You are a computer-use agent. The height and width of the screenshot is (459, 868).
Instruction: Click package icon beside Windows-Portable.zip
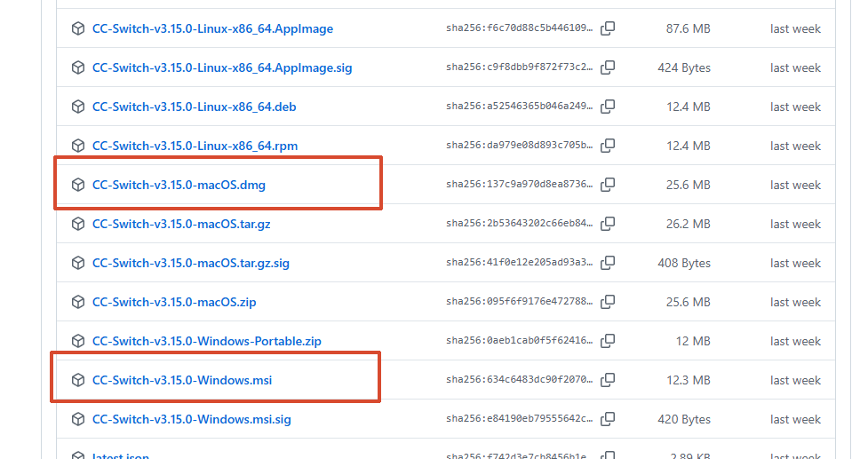pos(78,341)
